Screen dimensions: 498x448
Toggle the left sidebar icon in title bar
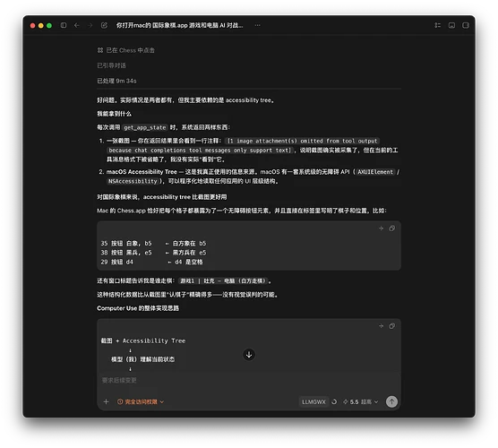(64, 25)
